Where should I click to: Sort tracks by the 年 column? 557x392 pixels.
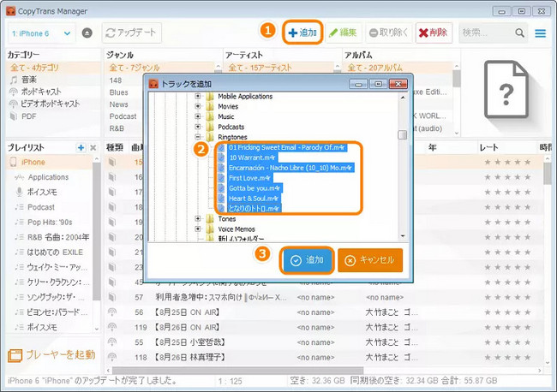(x=432, y=147)
